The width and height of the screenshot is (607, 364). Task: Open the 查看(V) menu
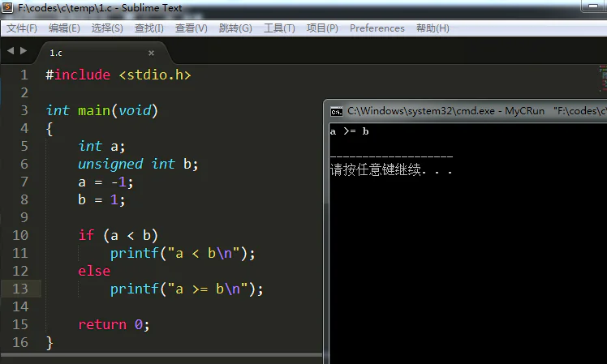[x=191, y=28]
